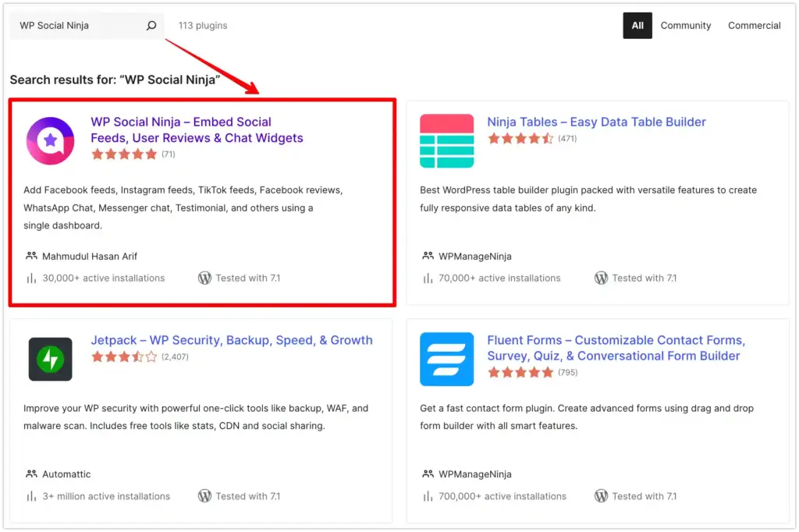Screen dimensions: 799x532
Task: Click "WPManageNinja" under Ninja Tables
Action: [x=475, y=257]
